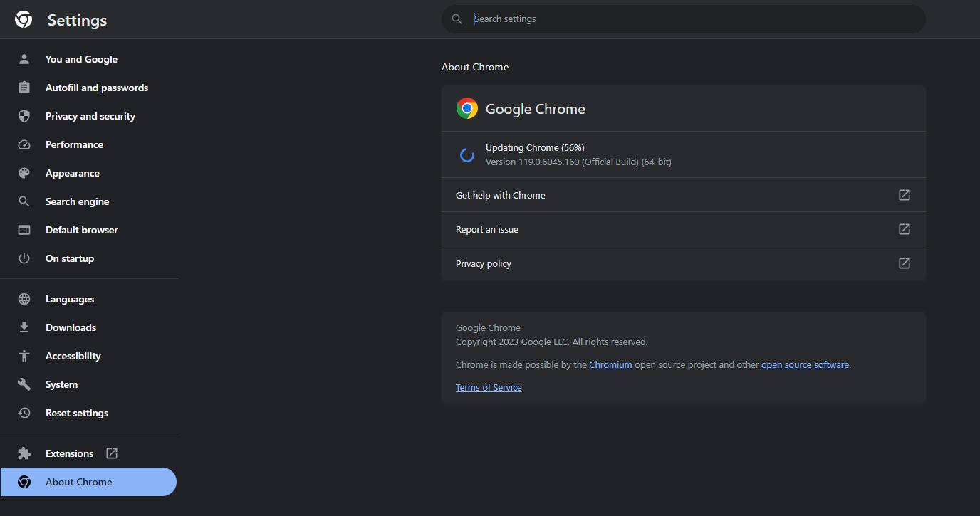
Task: Open the Terms of Service link
Action: tap(489, 387)
